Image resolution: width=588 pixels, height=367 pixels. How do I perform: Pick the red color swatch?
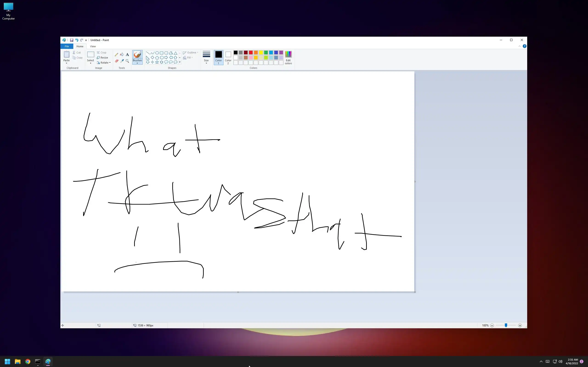coord(251,53)
